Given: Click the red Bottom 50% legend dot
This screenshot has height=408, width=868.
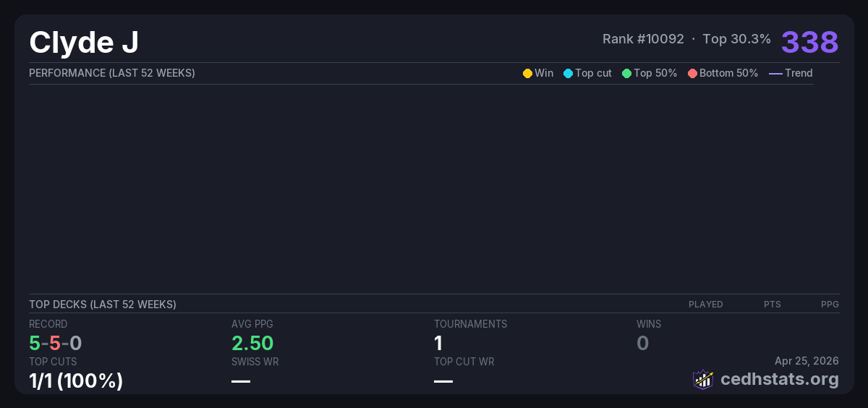Looking at the screenshot, I should click(692, 73).
